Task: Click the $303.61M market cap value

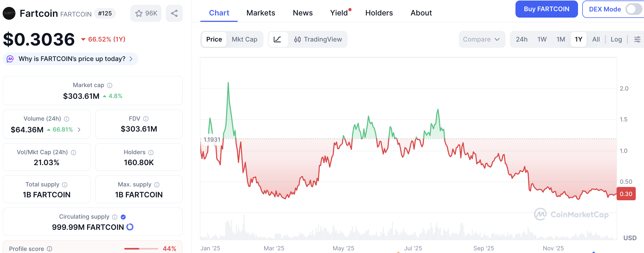Action: pyautogui.click(x=81, y=96)
